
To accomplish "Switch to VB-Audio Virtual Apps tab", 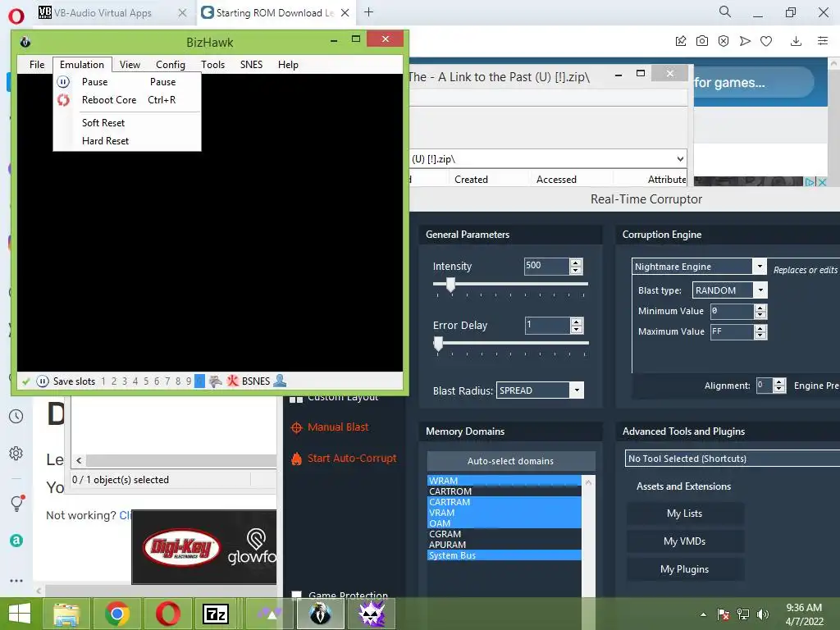I will [103, 13].
